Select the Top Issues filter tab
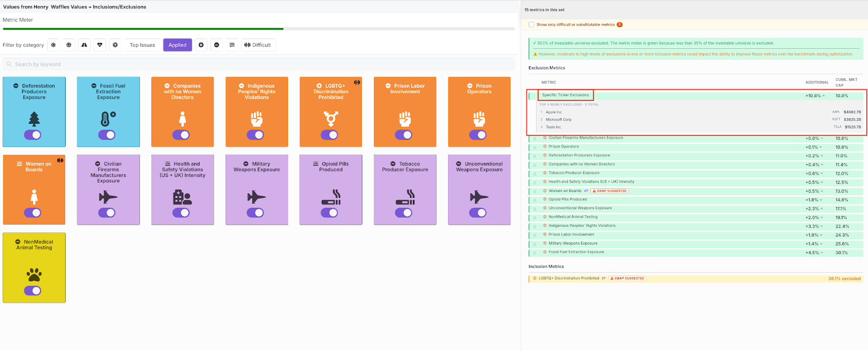 tap(142, 45)
